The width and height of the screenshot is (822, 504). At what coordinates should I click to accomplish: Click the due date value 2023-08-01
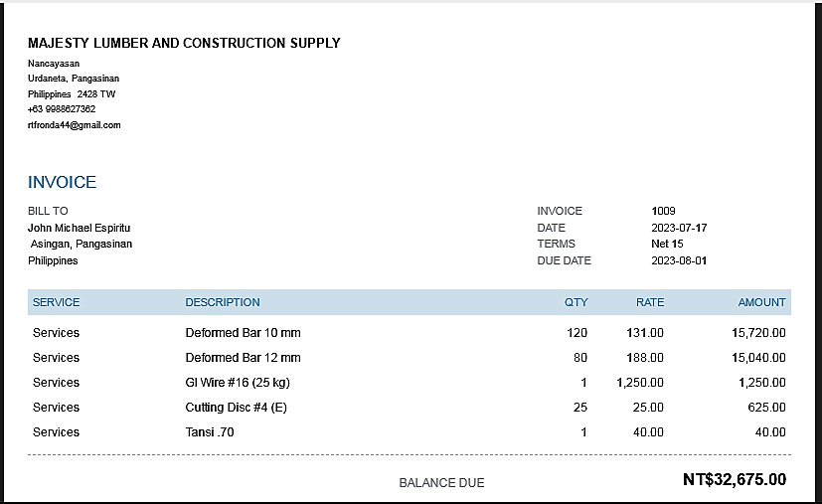click(x=679, y=260)
